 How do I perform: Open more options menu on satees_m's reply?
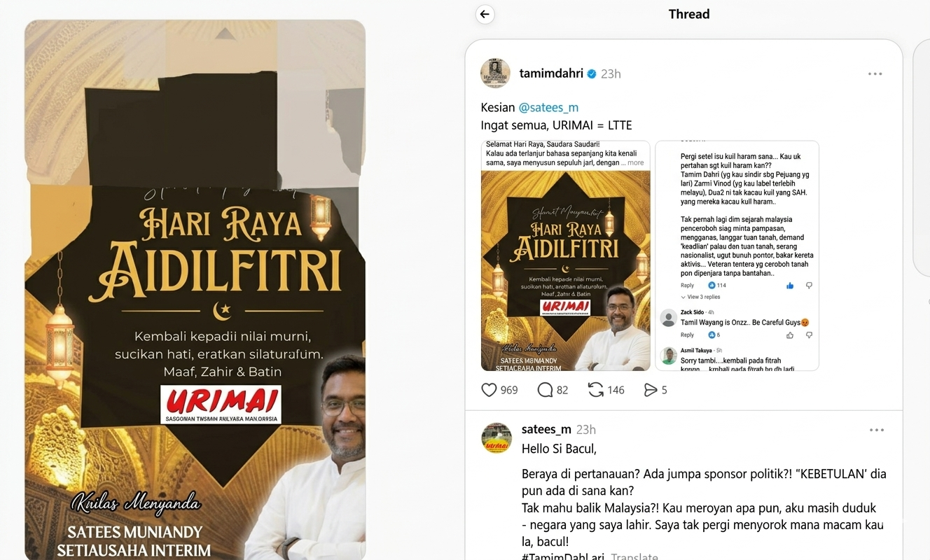pyautogui.click(x=876, y=430)
